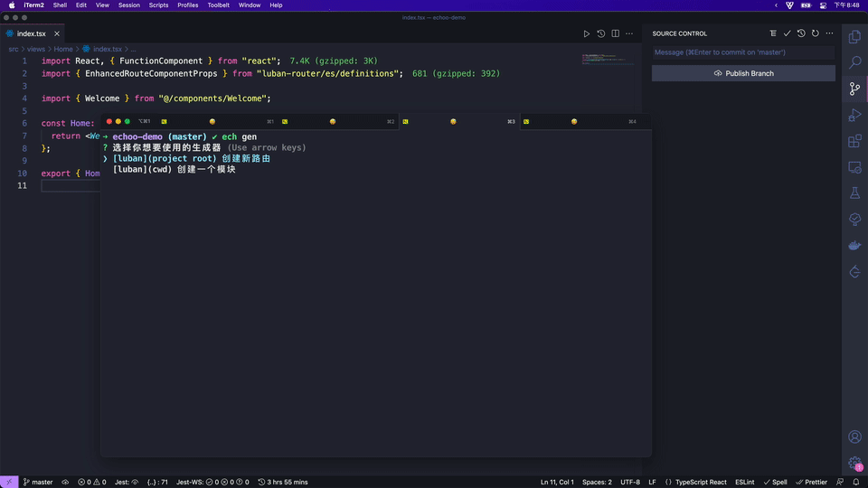868x488 pixels.
Task: Open the Toolbelt menu
Action: [218, 5]
